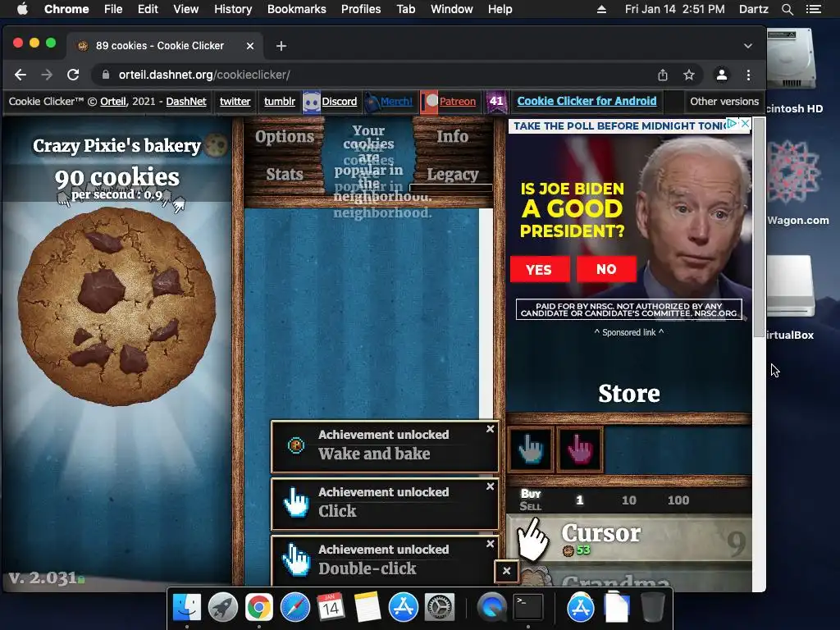
Task: Click the Click achievement hand icon
Action: pos(295,503)
